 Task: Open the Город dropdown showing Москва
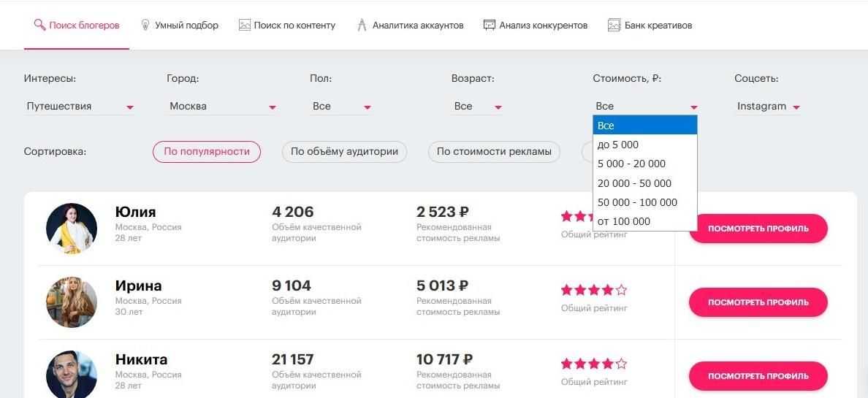(x=222, y=107)
